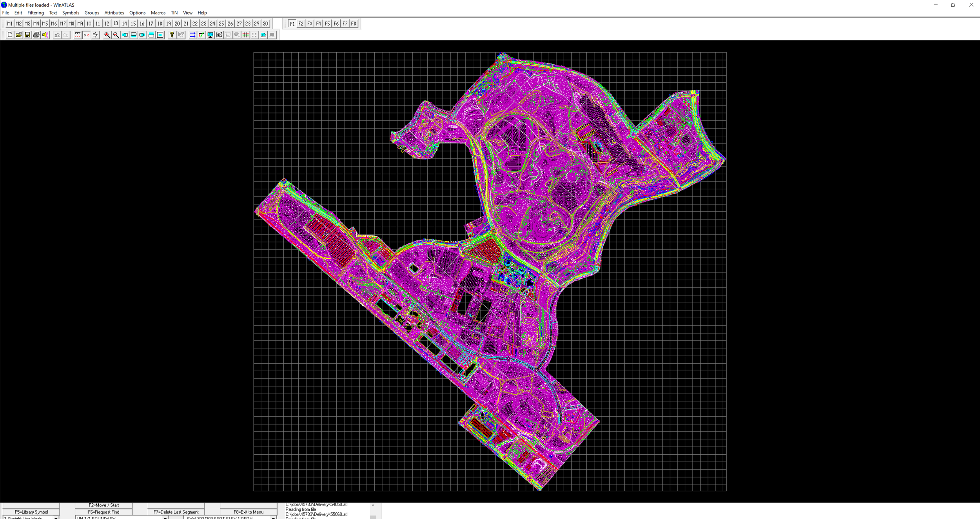Open the Groups menu
The image size is (980, 519).
(x=92, y=13)
